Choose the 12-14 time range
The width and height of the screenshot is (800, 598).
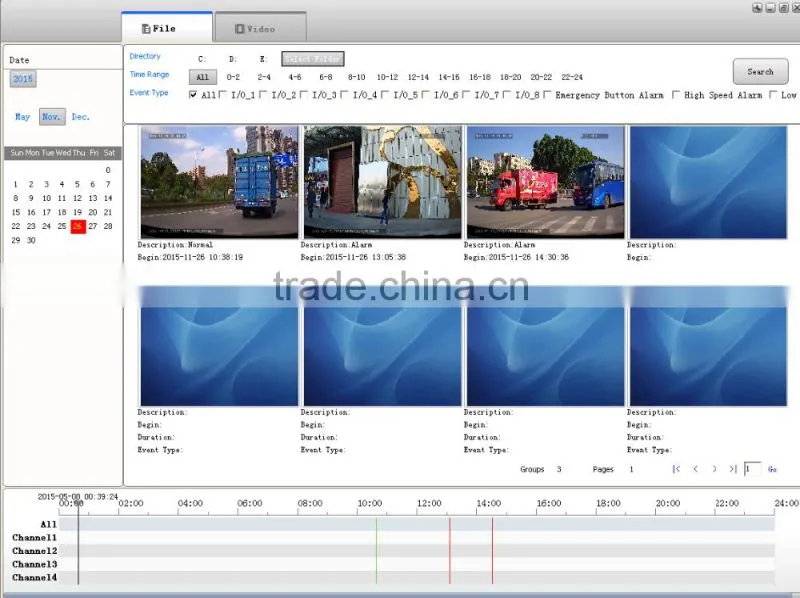point(418,77)
